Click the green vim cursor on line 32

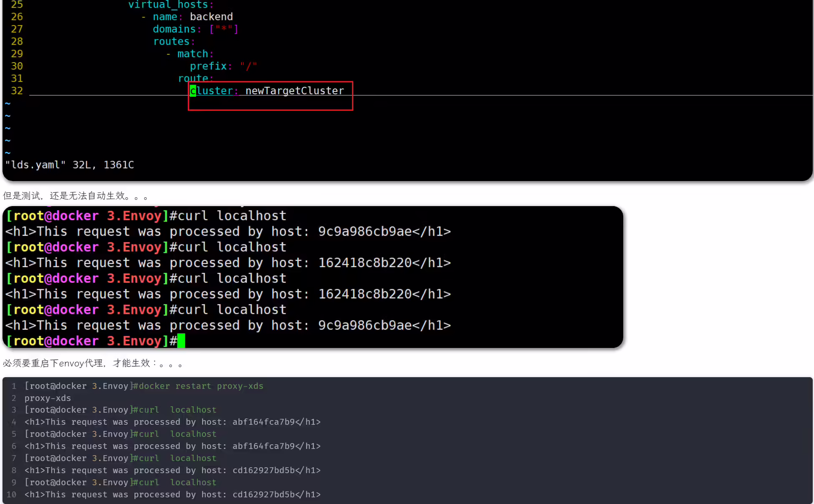[x=193, y=91]
